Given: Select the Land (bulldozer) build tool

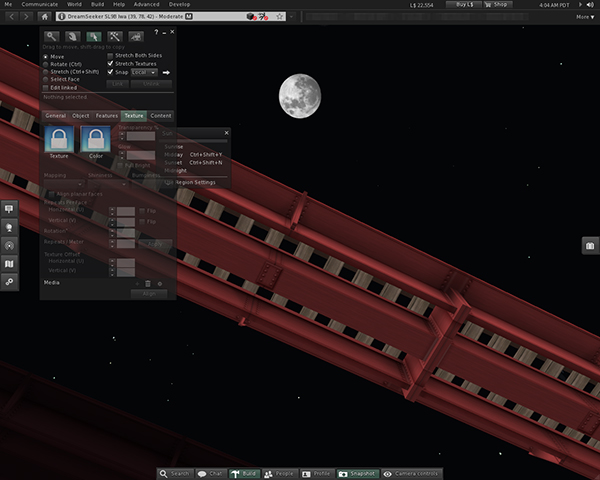Looking at the screenshot, I should [x=135, y=36].
